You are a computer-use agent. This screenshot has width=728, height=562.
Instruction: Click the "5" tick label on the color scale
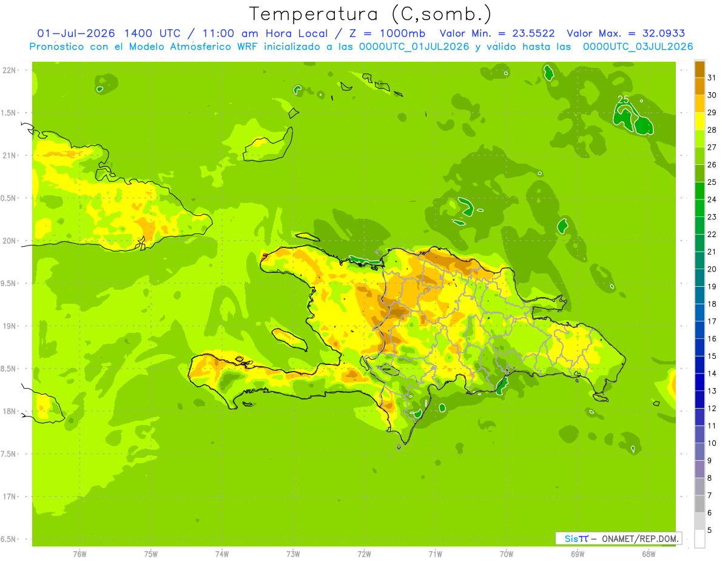[710, 530]
